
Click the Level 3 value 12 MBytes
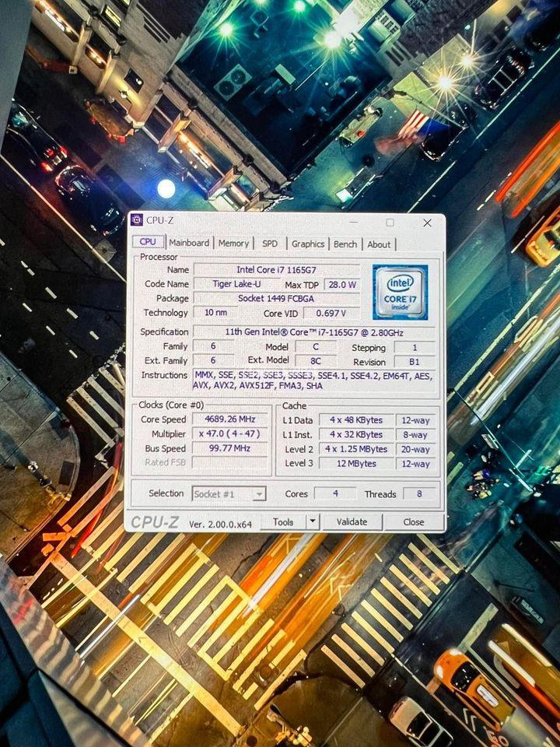(x=357, y=463)
